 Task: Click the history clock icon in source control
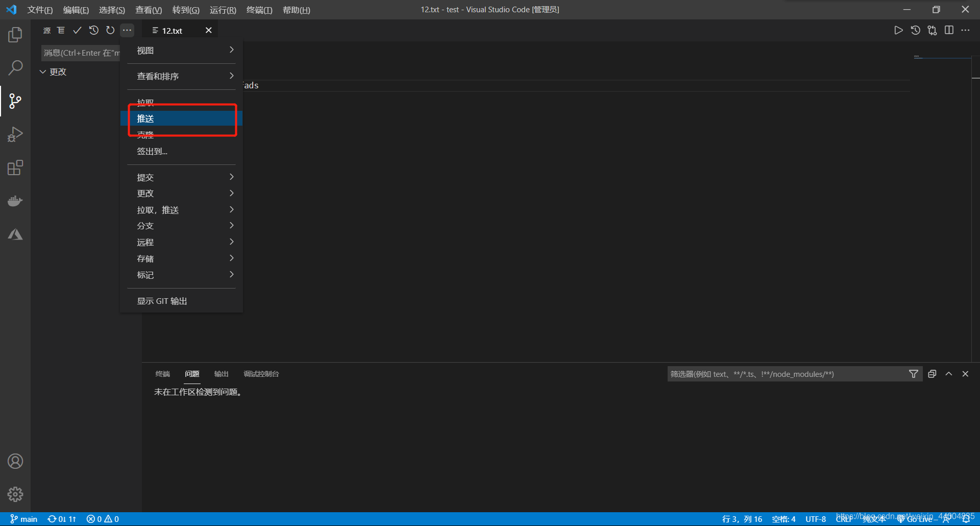tap(93, 31)
